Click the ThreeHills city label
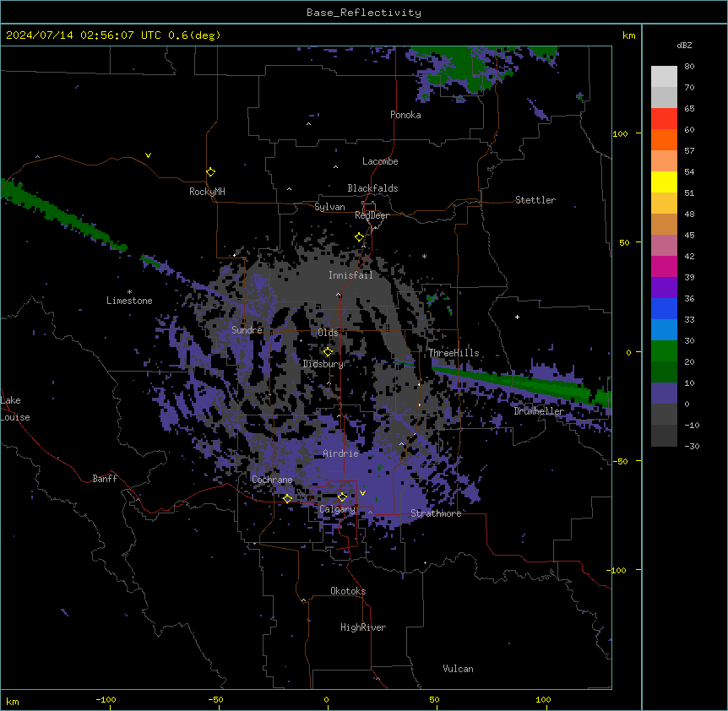 pos(454,353)
